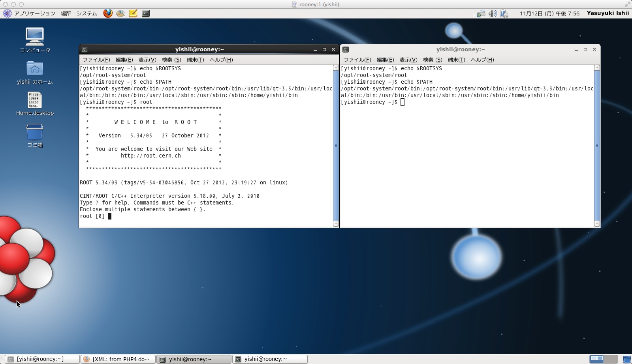This screenshot has width=632, height=364.
Task: Open the notes launcher in top panel
Action: (133, 13)
